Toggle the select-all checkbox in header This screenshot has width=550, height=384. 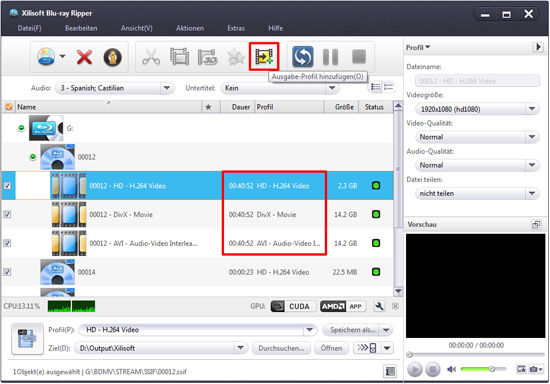[x=8, y=107]
